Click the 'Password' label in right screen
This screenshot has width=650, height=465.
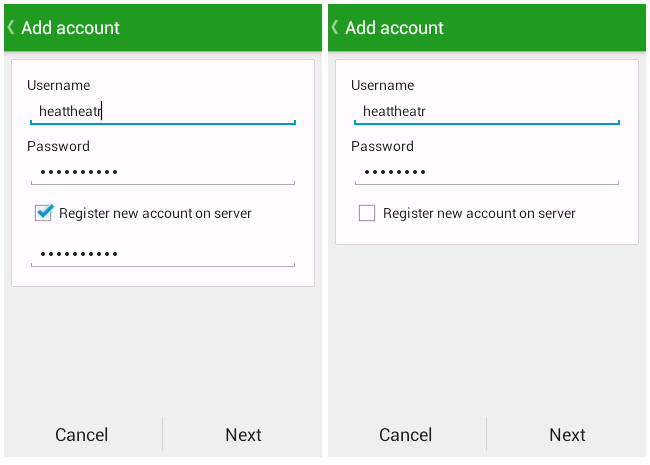pos(382,146)
